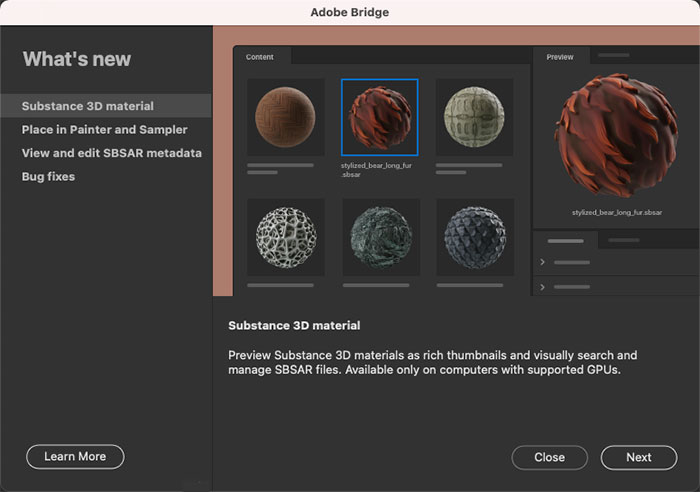Click the stylized_bear_long_fur.sbsar label under the preview
The width and height of the screenshot is (700, 492).
click(x=617, y=213)
